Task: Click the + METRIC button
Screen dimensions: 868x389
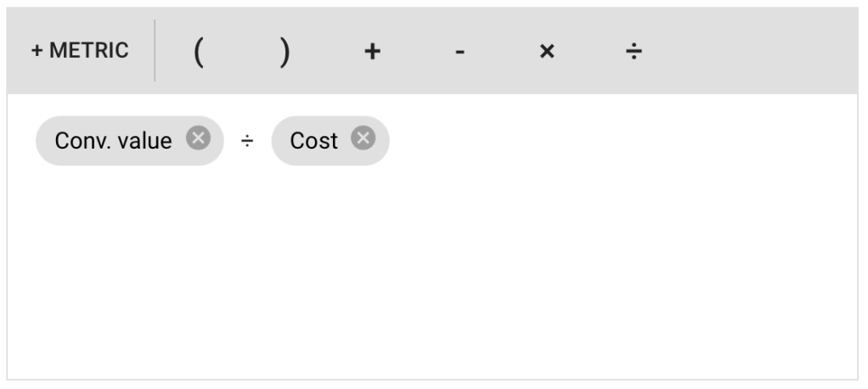Action: click(80, 51)
